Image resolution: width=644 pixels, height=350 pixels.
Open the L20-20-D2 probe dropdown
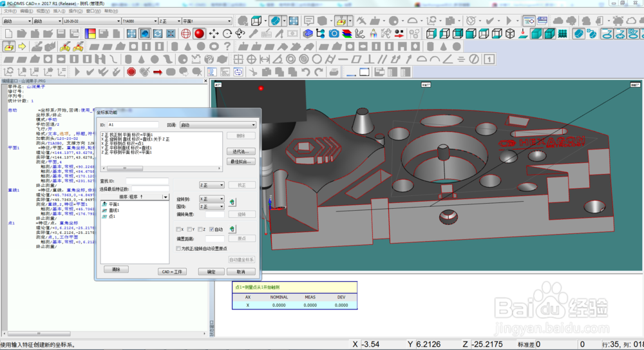tap(91, 21)
